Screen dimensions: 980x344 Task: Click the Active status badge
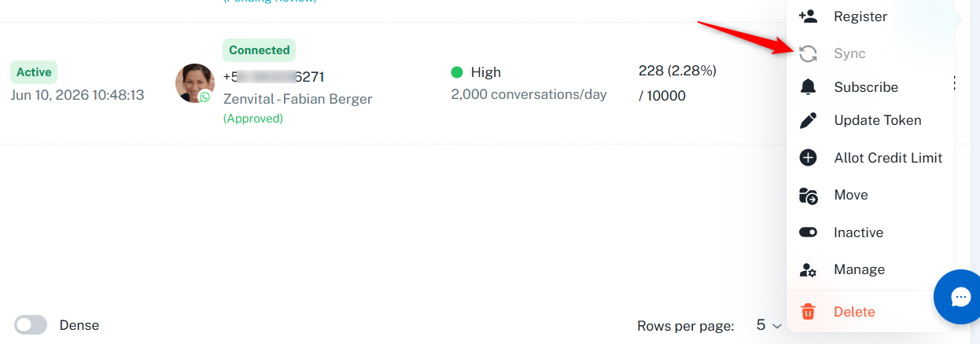coord(34,72)
